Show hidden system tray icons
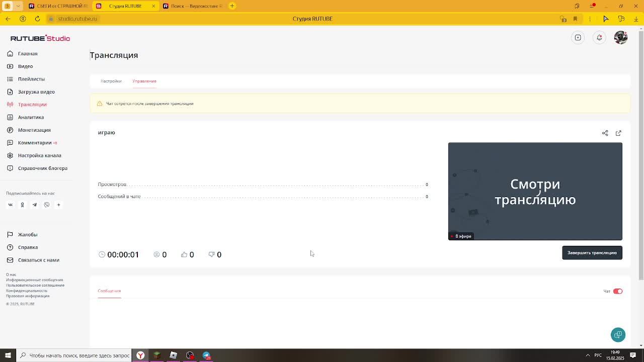 (588, 355)
